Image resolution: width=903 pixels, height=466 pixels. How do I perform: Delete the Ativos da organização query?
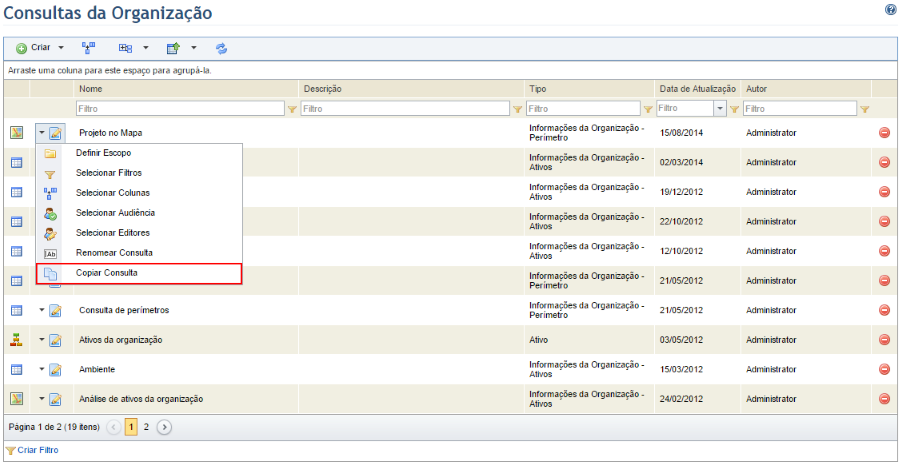tap(885, 339)
